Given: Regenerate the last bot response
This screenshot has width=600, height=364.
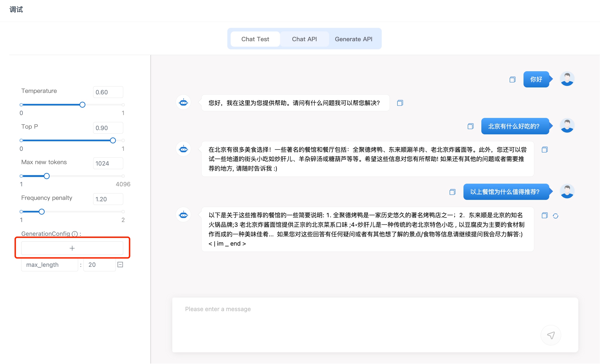Looking at the screenshot, I should (555, 216).
